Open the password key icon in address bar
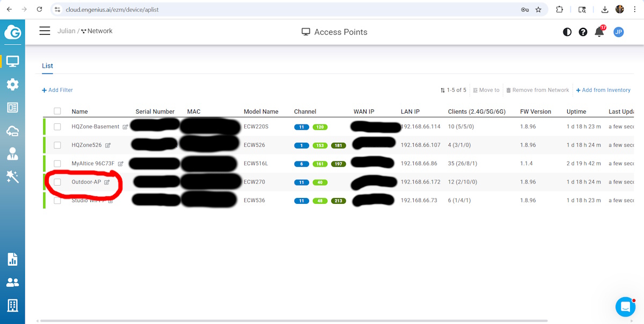The width and height of the screenshot is (644, 324). tap(525, 10)
